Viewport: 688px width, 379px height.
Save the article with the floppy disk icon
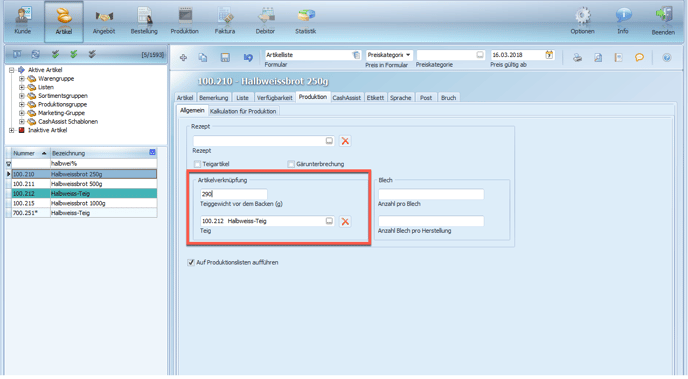(x=225, y=57)
